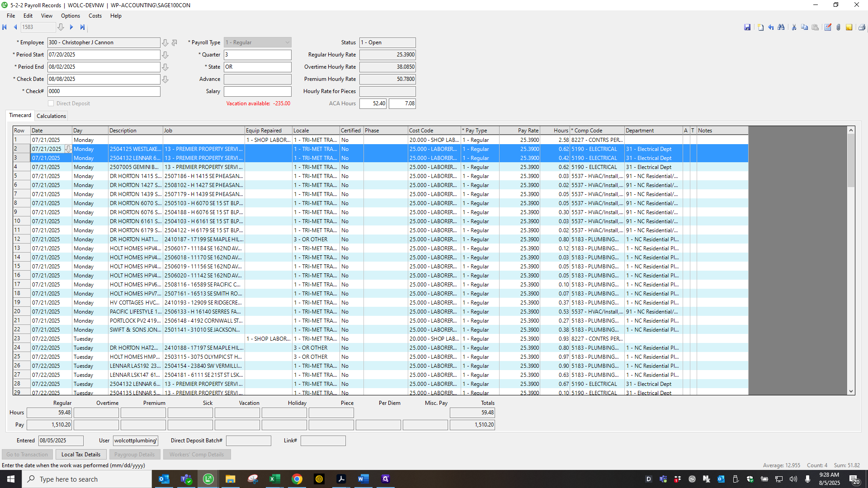This screenshot has height=488, width=868.
Task: Click the Check# input field
Action: click(104, 91)
